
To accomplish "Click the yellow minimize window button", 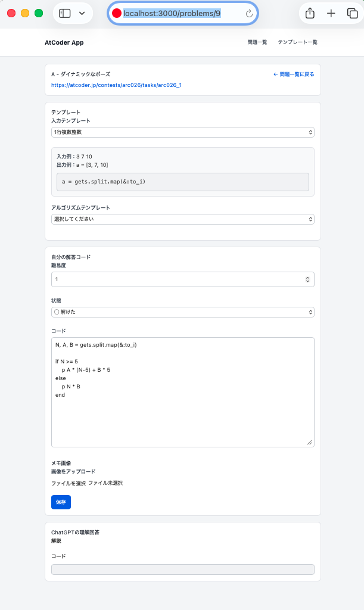I will 25,13.
